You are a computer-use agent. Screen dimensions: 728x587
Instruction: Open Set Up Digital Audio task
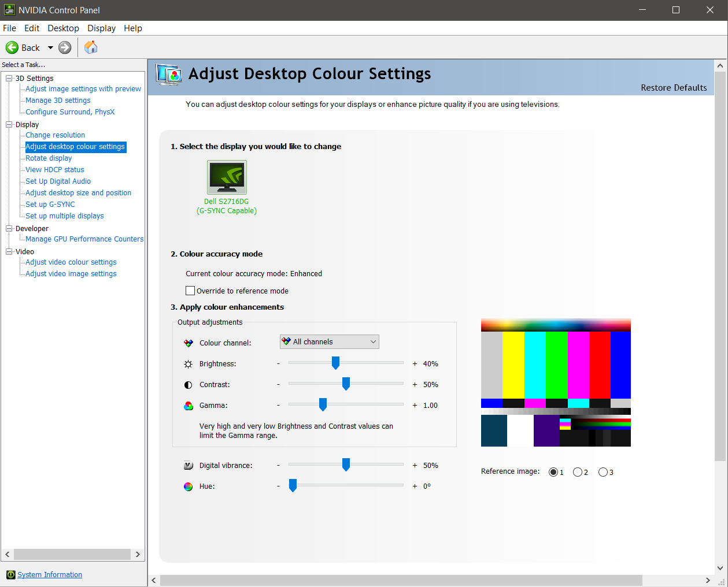tap(58, 181)
